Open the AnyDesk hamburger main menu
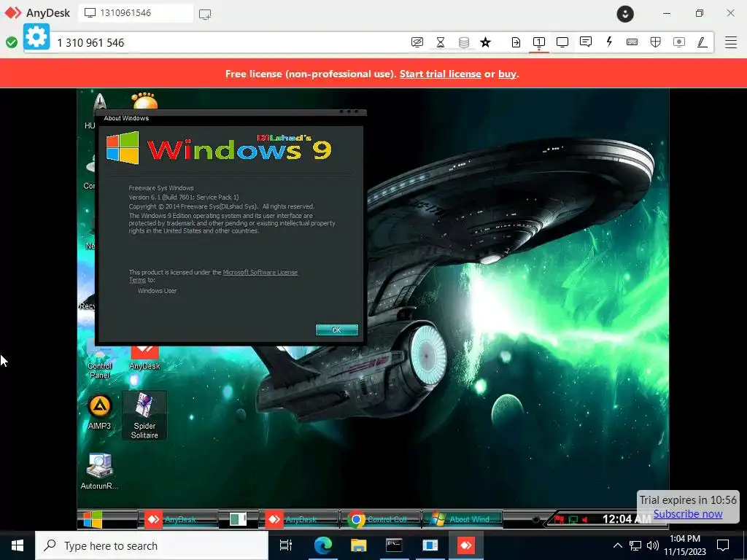This screenshot has height=560, width=747. (731, 42)
